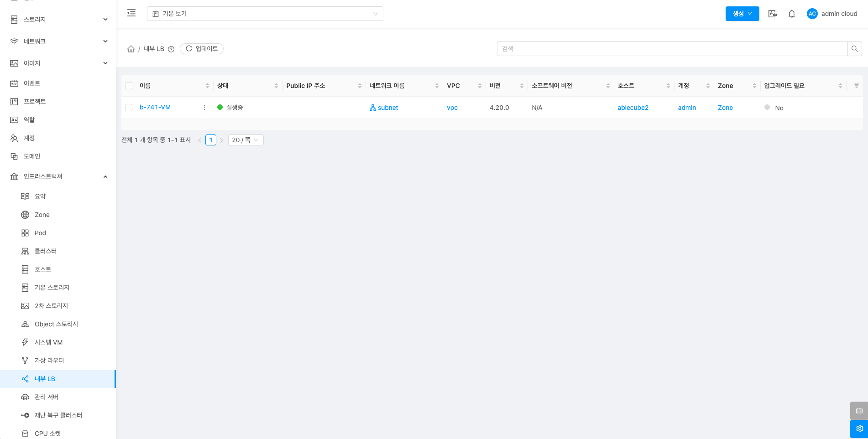Open the 기본 보기 view dropdown
The width and height of the screenshot is (868, 439).
click(265, 14)
